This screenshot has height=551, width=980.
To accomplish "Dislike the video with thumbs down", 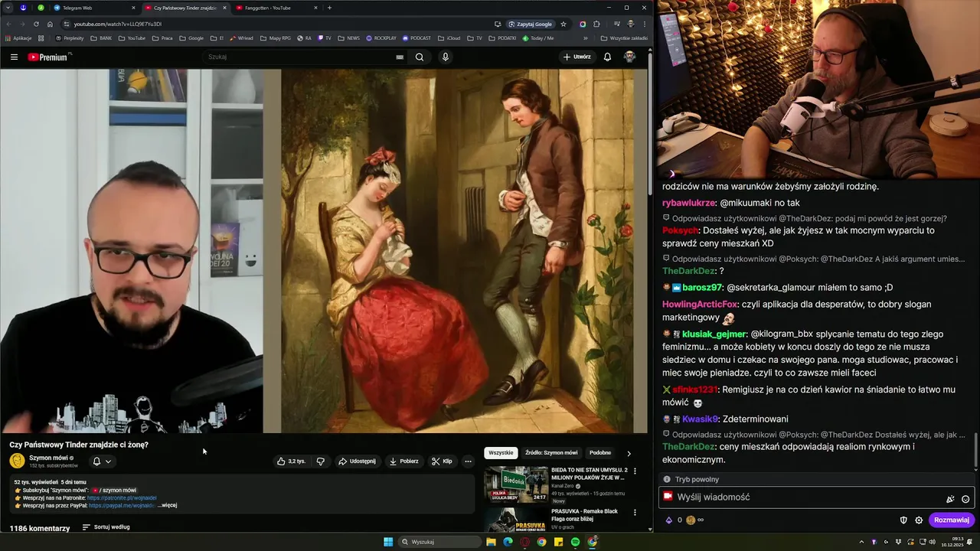I will tap(321, 461).
